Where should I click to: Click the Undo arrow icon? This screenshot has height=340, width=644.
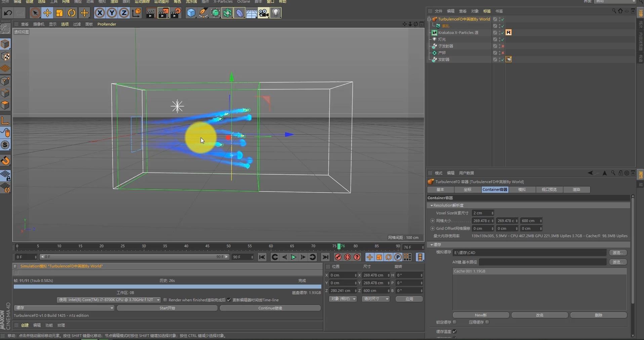(x=8, y=13)
